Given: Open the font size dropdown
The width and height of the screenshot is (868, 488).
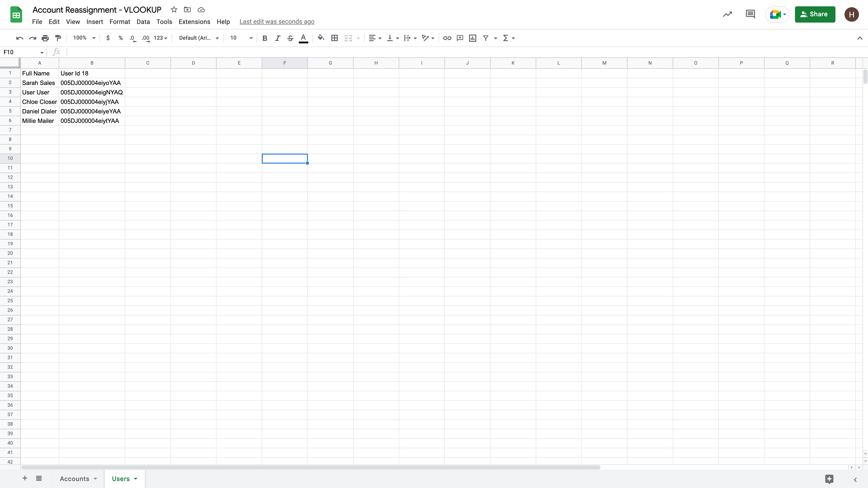Looking at the screenshot, I should [251, 38].
